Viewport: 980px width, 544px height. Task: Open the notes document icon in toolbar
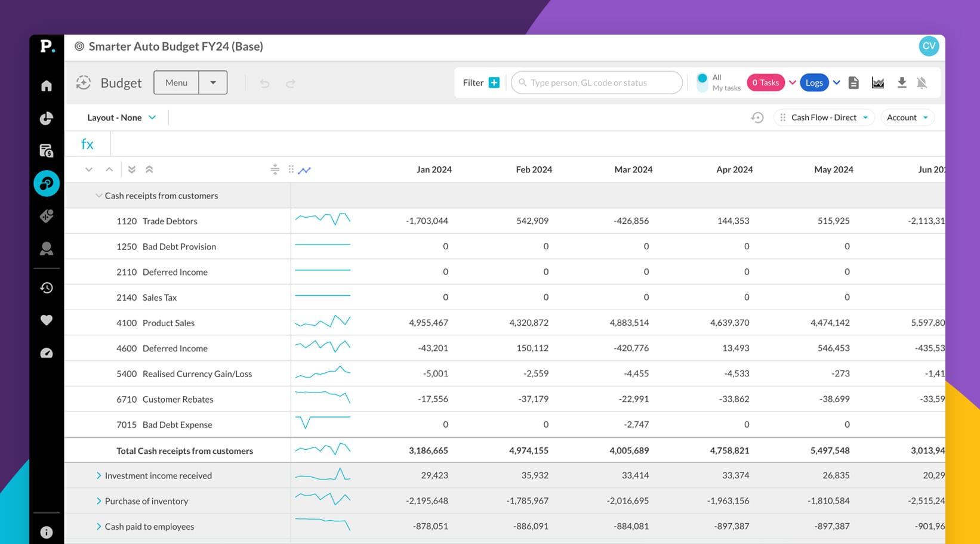click(x=853, y=83)
